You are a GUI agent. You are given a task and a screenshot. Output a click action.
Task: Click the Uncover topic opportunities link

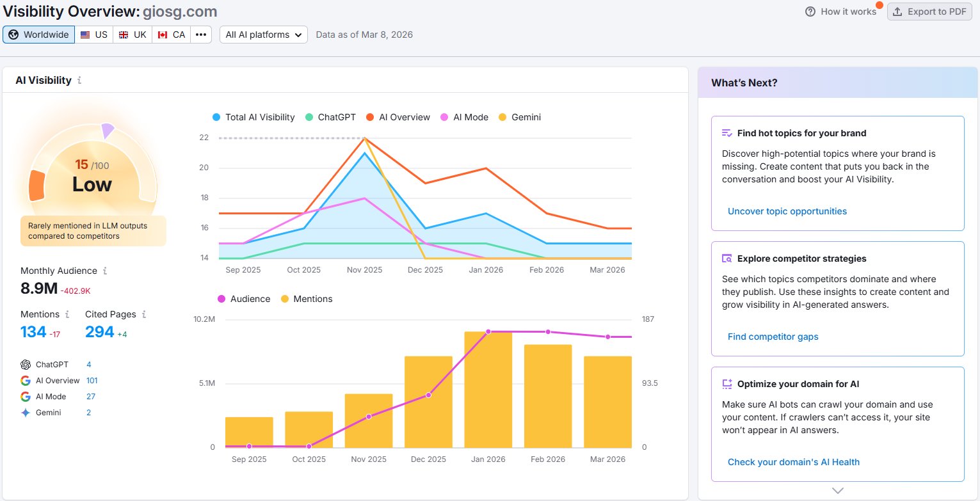pos(787,211)
